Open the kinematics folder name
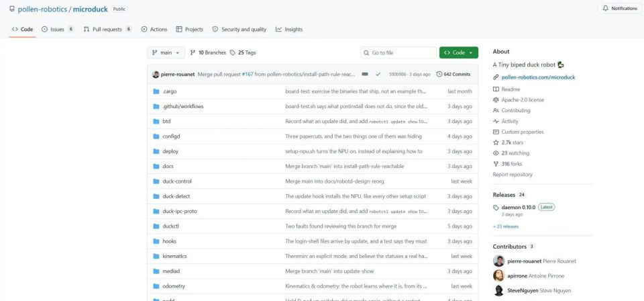Viewport: 644px width, 301px height. [174, 256]
